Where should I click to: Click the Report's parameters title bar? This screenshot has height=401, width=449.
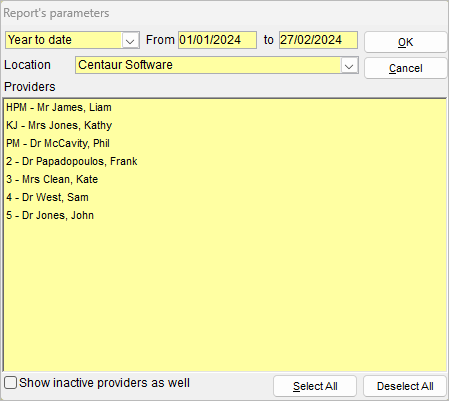[x=224, y=13]
